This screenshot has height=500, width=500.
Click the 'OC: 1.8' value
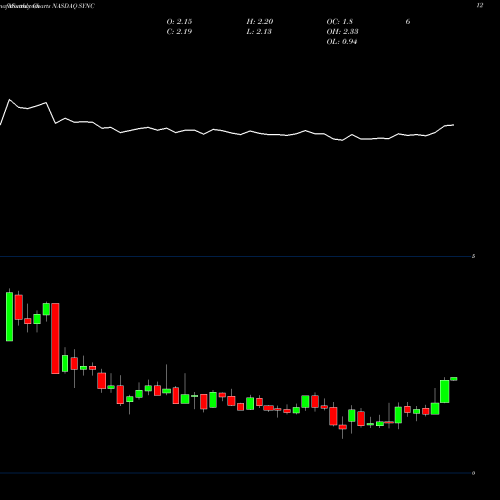click(x=339, y=22)
